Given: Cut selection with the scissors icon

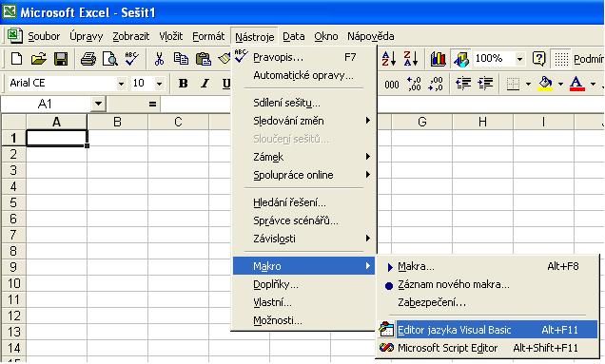Looking at the screenshot, I should [x=159, y=59].
